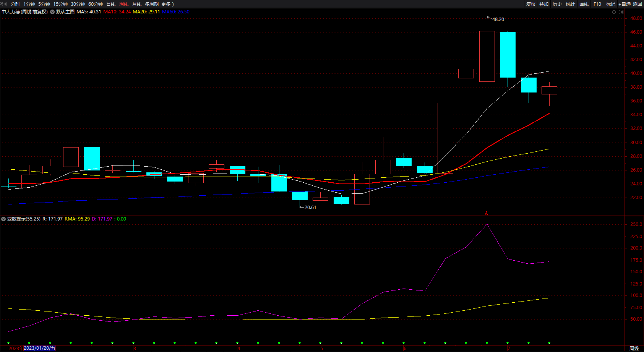The height and width of the screenshot is (352, 644).
Task: Select the 30分钟 period tab
Action: [x=78, y=4]
